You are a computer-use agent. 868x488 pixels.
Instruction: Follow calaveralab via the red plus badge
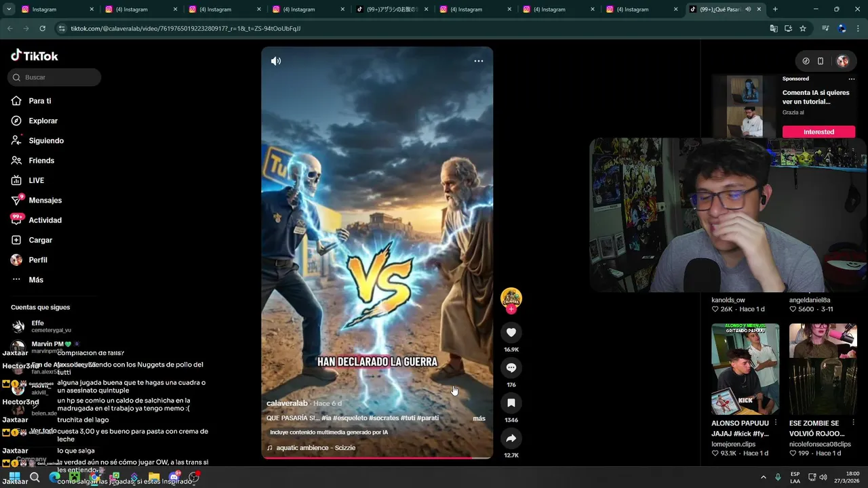(511, 309)
